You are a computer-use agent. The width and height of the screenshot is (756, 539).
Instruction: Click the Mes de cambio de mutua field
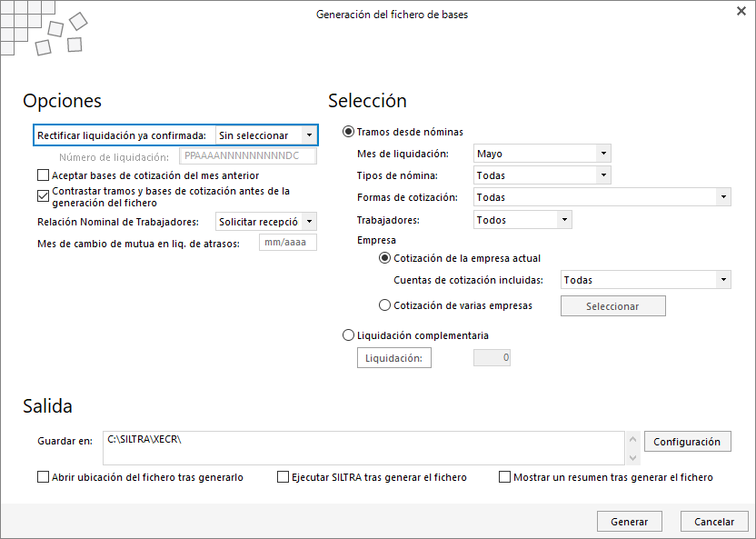[x=288, y=243]
